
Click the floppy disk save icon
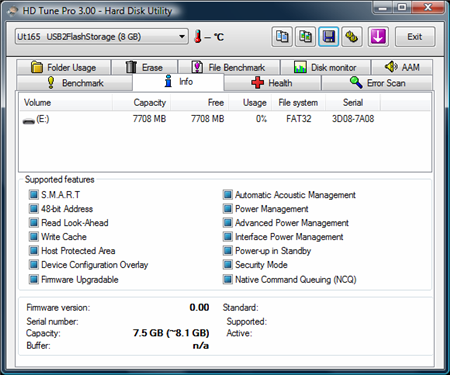(329, 37)
